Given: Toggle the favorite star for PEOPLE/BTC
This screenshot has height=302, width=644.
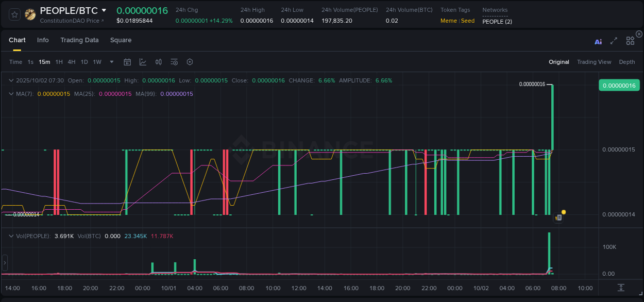Looking at the screenshot, I should [14, 14].
